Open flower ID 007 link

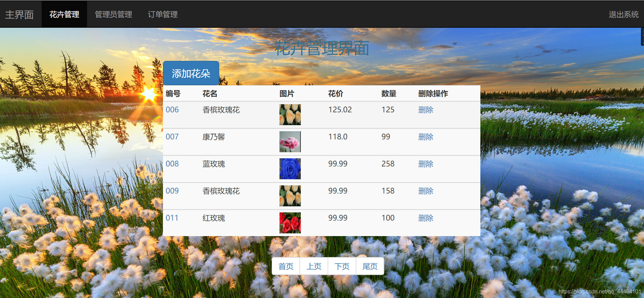click(x=172, y=137)
